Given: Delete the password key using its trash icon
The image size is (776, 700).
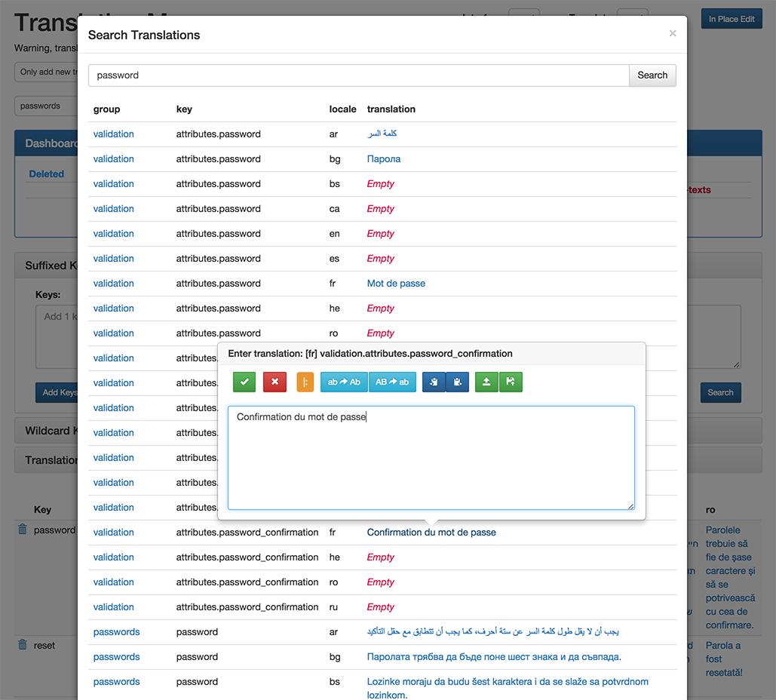Looking at the screenshot, I should [x=23, y=530].
